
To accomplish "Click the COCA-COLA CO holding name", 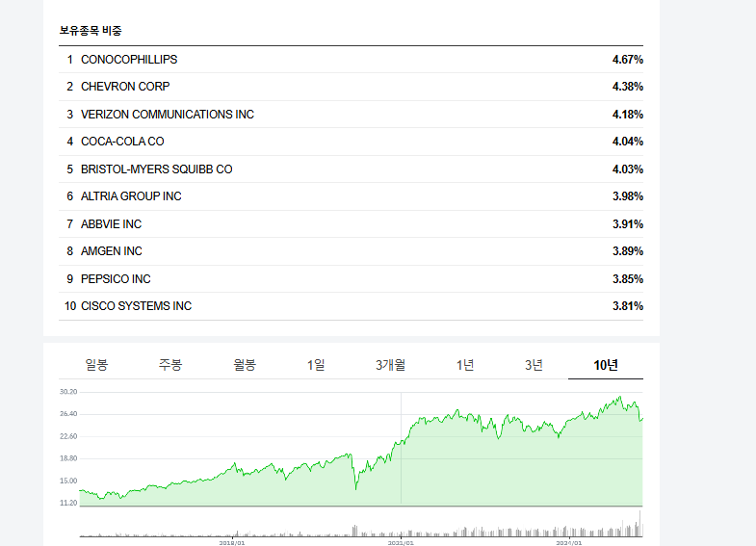I will 122,142.
